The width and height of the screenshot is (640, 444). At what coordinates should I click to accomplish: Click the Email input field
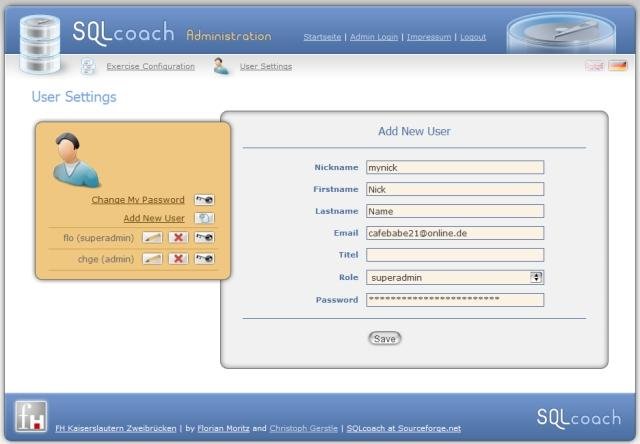[455, 233]
